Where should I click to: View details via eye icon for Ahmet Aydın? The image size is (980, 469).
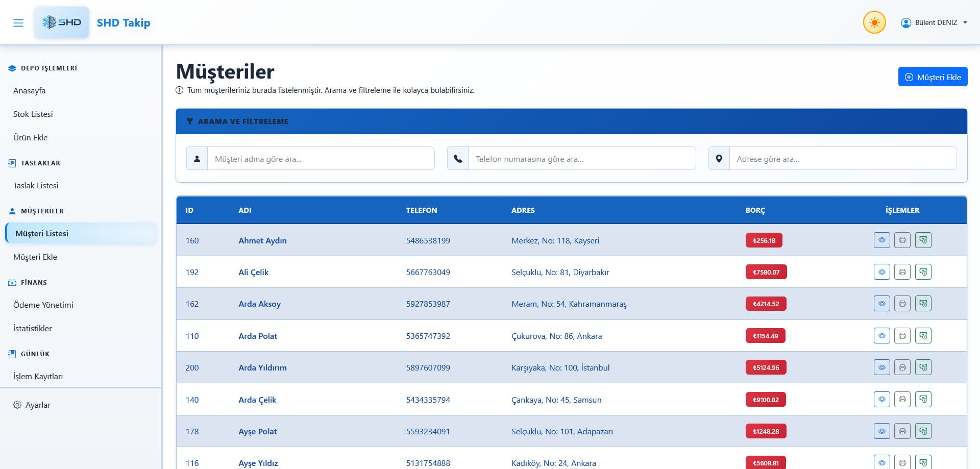click(x=881, y=240)
